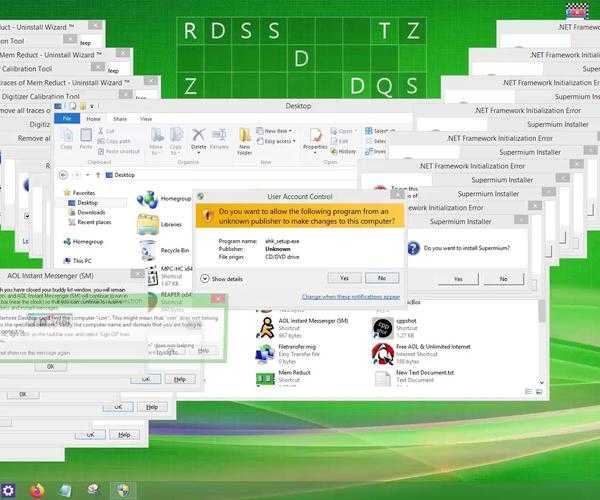Viewport: 600px width, 500px height.
Task: Click the Q cell in the letter grid
Action: coord(385,86)
